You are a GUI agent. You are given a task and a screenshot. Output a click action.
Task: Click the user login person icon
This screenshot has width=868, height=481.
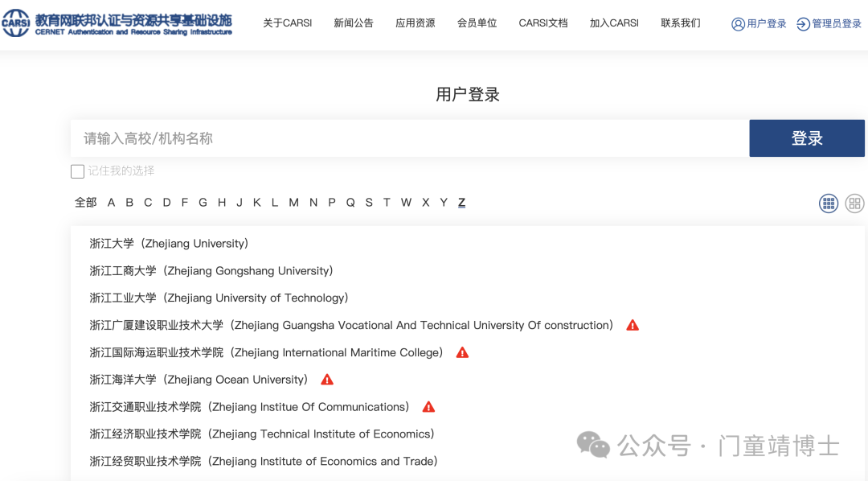738,24
